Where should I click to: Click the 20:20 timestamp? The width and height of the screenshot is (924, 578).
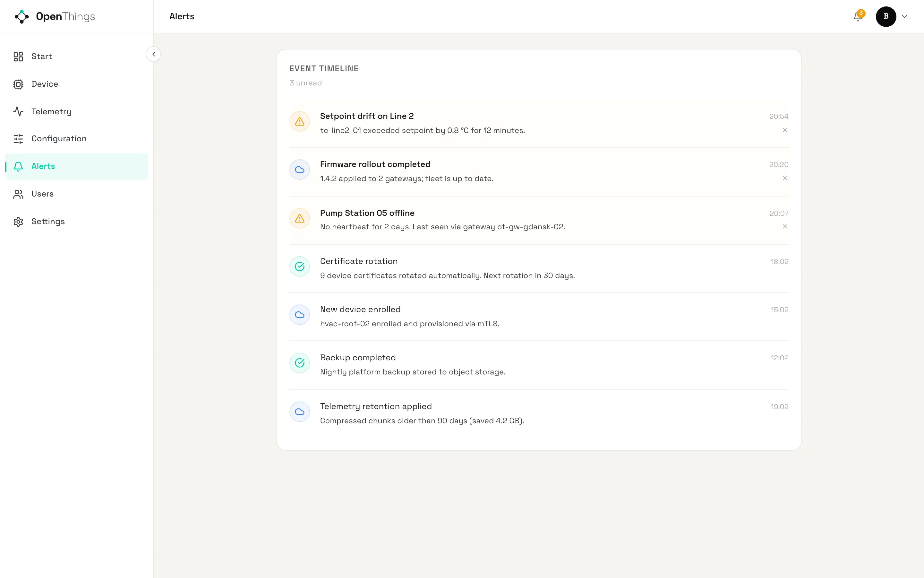coord(779,165)
